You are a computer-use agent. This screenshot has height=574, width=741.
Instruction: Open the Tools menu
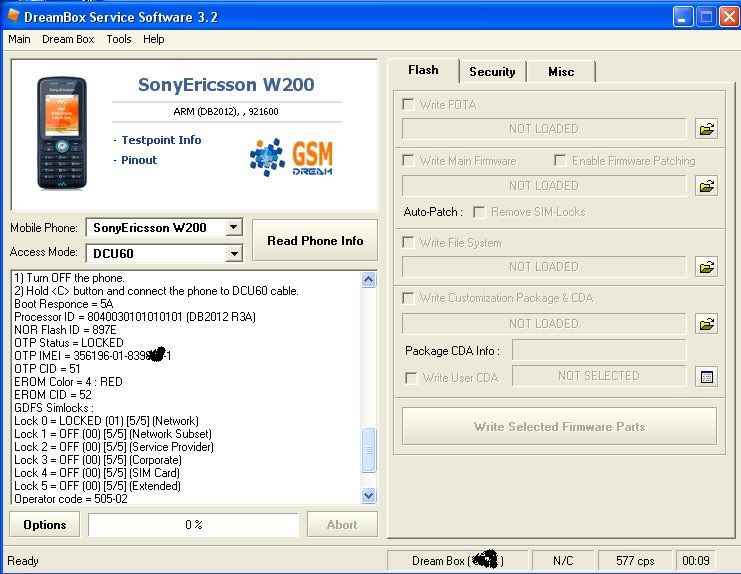pos(119,39)
